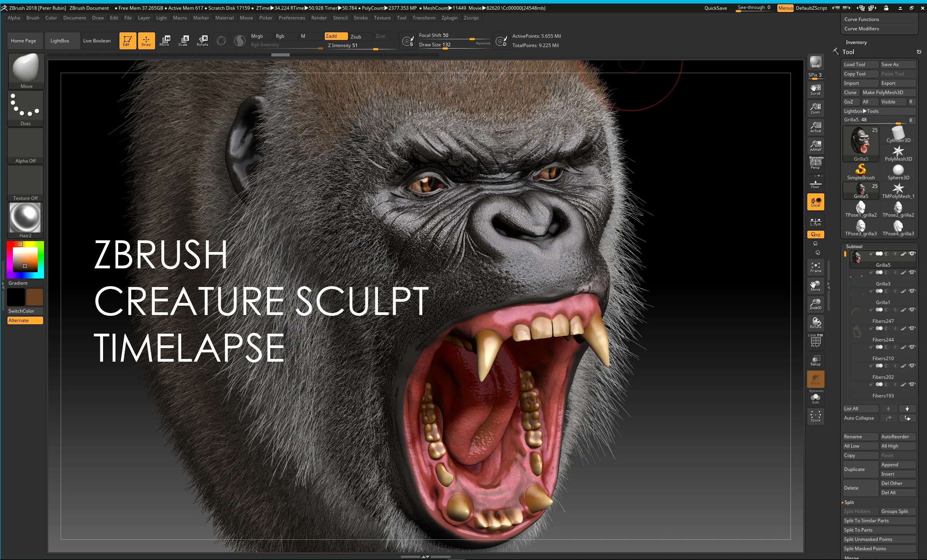Expand the Curve Modifiers section
The width and height of the screenshot is (927, 560).
[861, 29]
